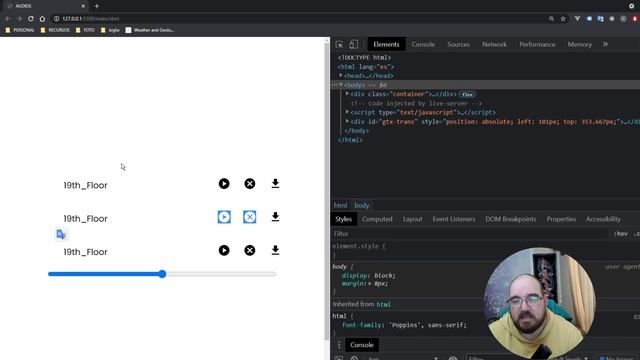This screenshot has height=360, width=640.
Task: Switch to the Elements tab
Action: (x=386, y=44)
